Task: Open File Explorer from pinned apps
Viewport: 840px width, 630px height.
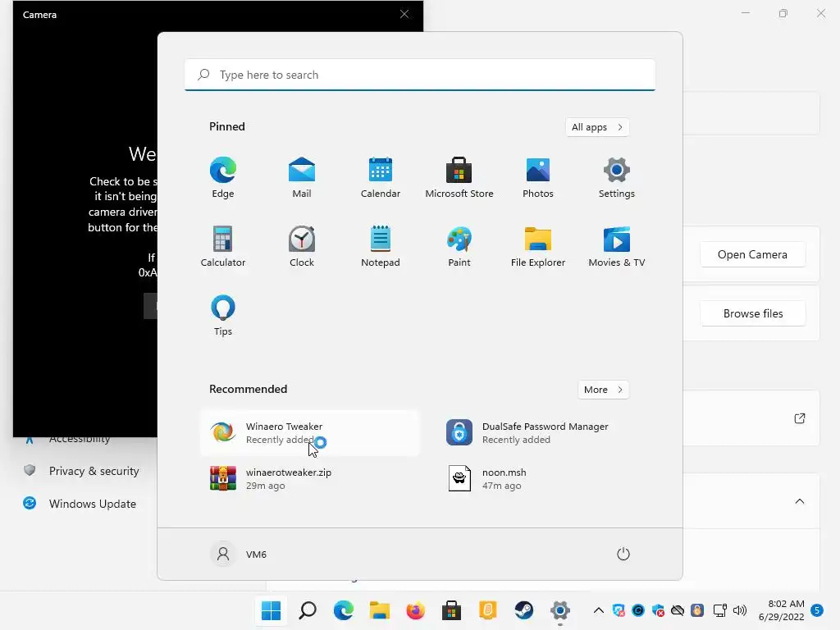Action: point(538,246)
